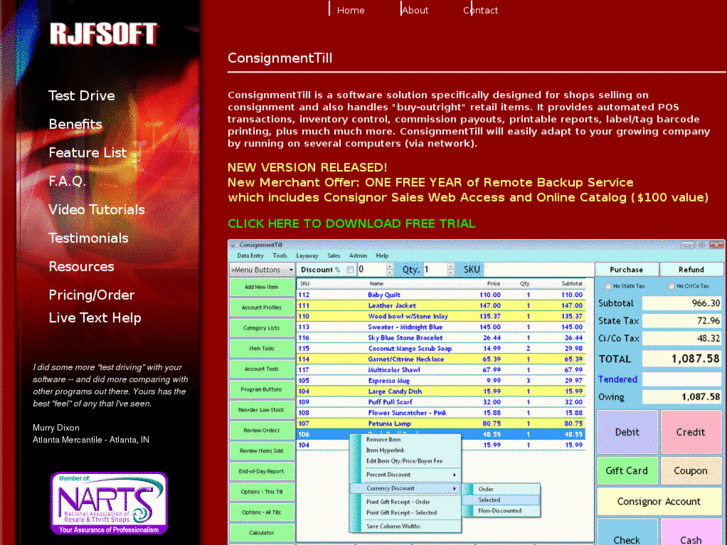Go to the Home page
The image size is (727, 545).
point(351,10)
